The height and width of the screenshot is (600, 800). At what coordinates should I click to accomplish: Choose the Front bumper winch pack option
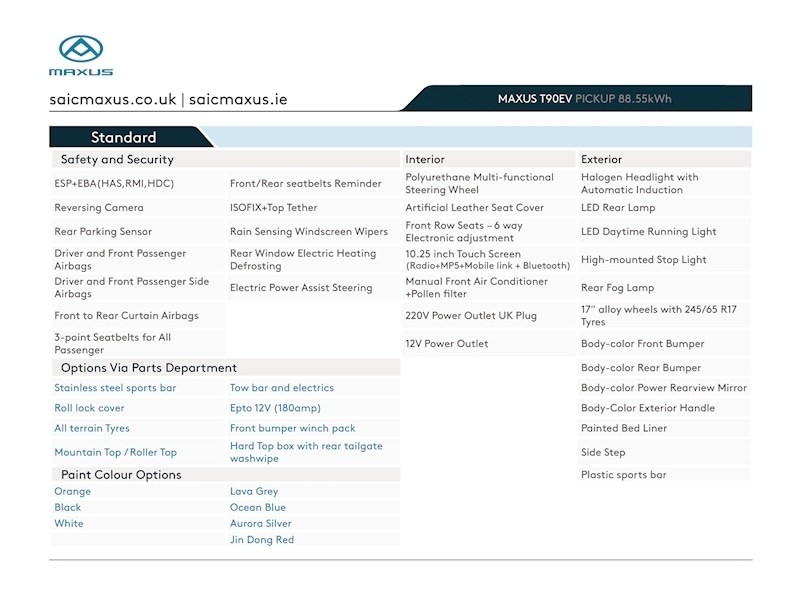click(x=293, y=428)
